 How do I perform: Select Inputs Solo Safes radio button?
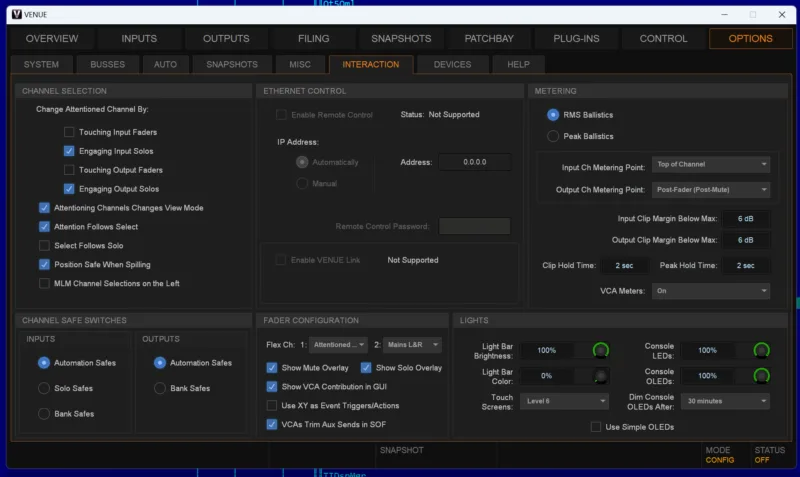click(x=44, y=388)
